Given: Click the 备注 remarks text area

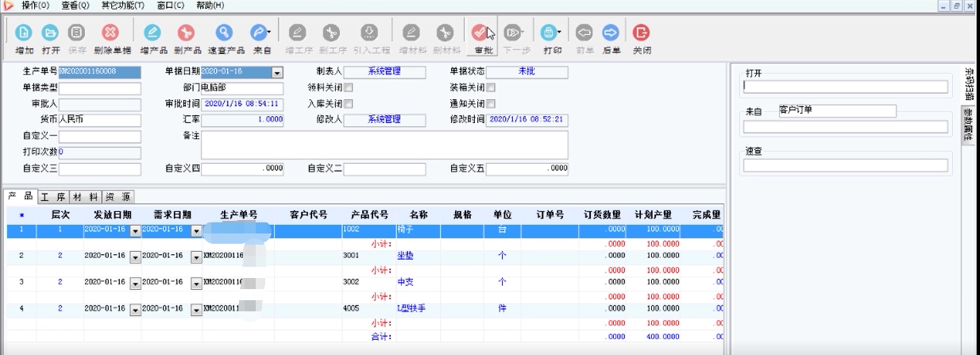Looking at the screenshot, I should point(384,145).
